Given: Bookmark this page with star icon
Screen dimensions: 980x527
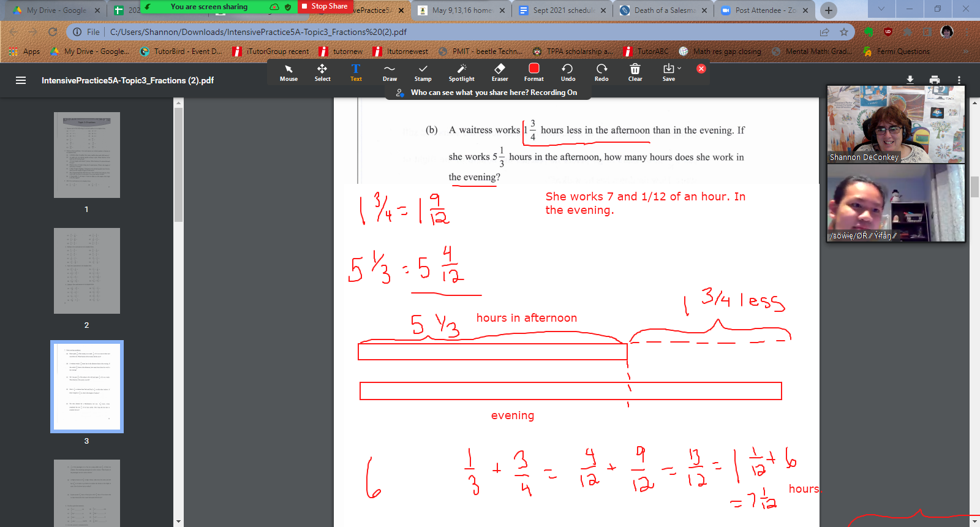Looking at the screenshot, I should coord(844,32).
